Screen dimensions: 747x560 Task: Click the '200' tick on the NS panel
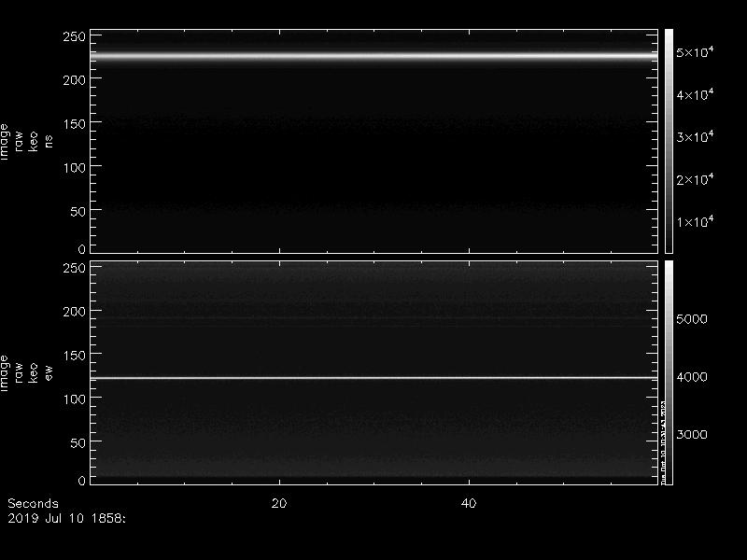[x=75, y=80]
